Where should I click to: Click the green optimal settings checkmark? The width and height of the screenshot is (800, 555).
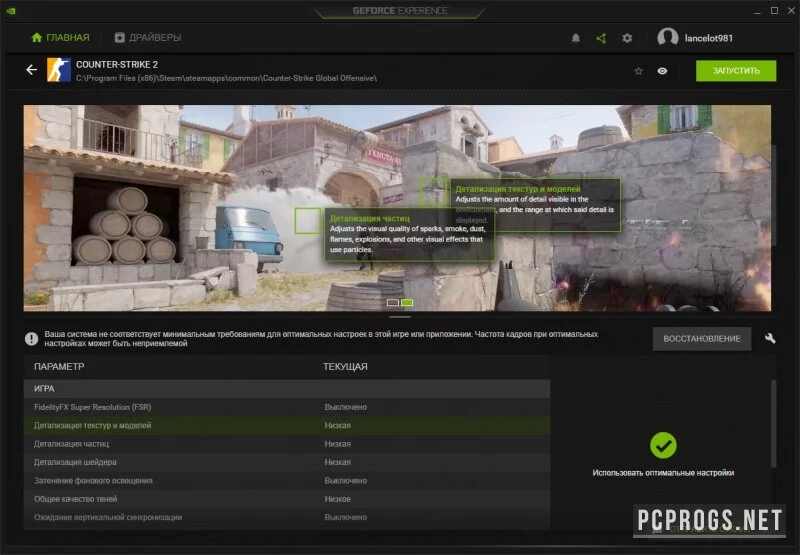[663, 445]
